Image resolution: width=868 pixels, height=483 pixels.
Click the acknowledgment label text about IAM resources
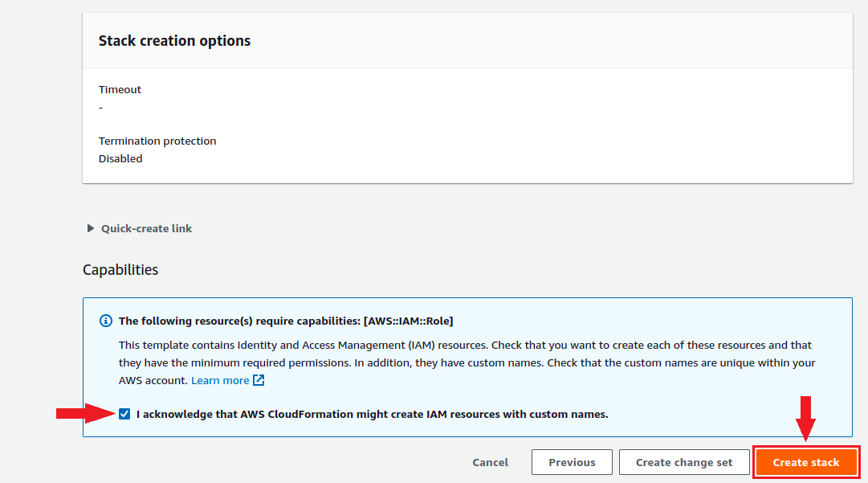tap(372, 415)
